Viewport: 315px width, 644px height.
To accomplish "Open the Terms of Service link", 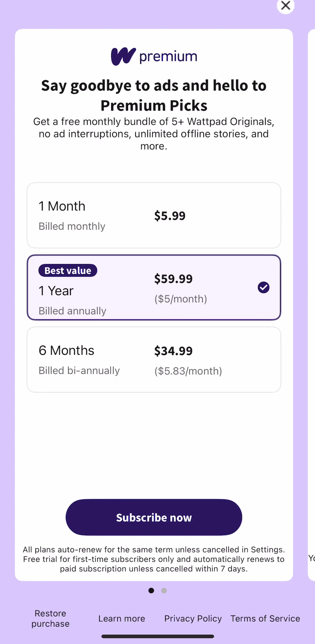I will click(x=265, y=618).
